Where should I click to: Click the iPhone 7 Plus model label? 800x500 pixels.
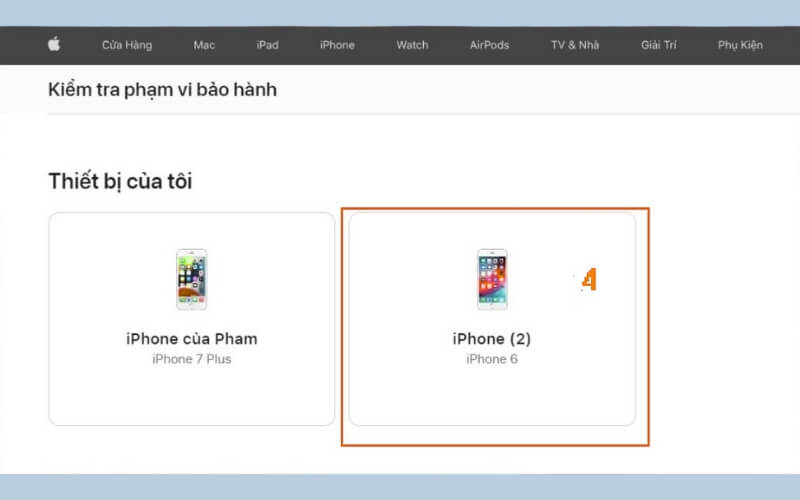(x=192, y=359)
